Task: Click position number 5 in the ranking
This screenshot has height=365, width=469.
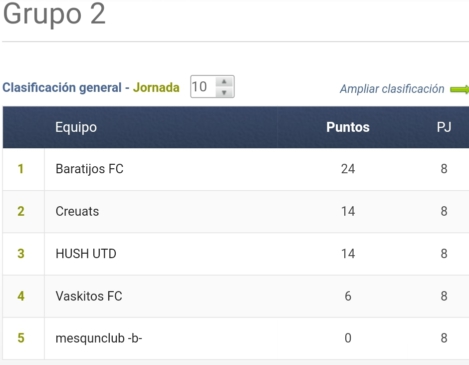Action: [21, 338]
